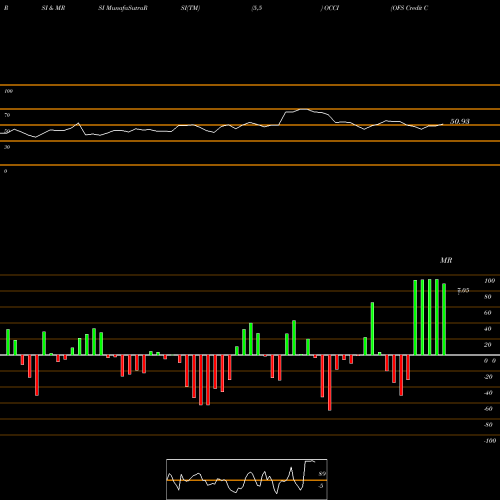This screenshot has height=500, width=500.
Task: Click the '(5,5' parameter text in header
Action: (x=257, y=8)
